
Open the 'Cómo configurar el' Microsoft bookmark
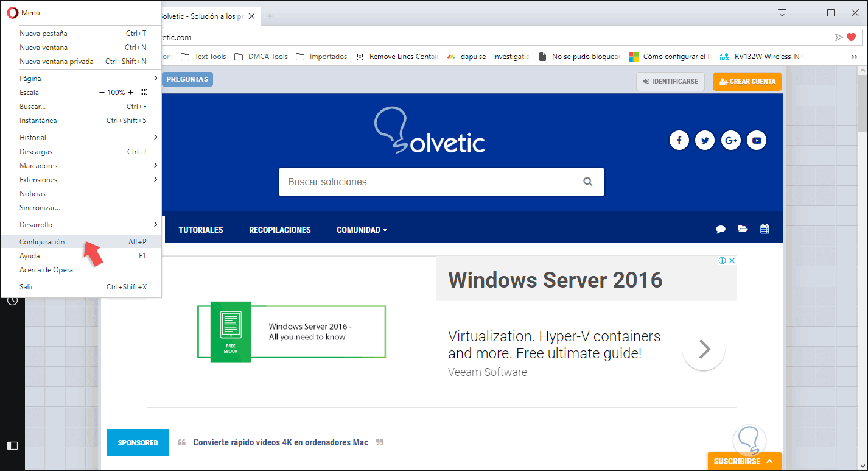670,57
